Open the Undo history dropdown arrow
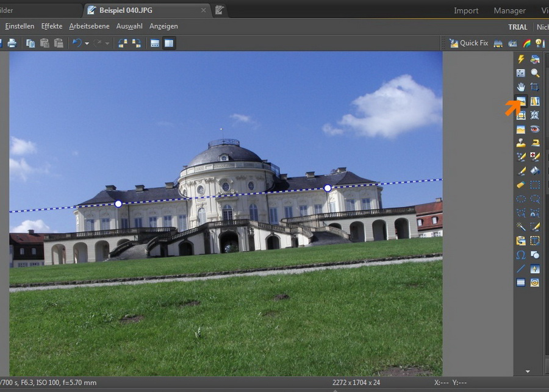 pyautogui.click(x=87, y=43)
